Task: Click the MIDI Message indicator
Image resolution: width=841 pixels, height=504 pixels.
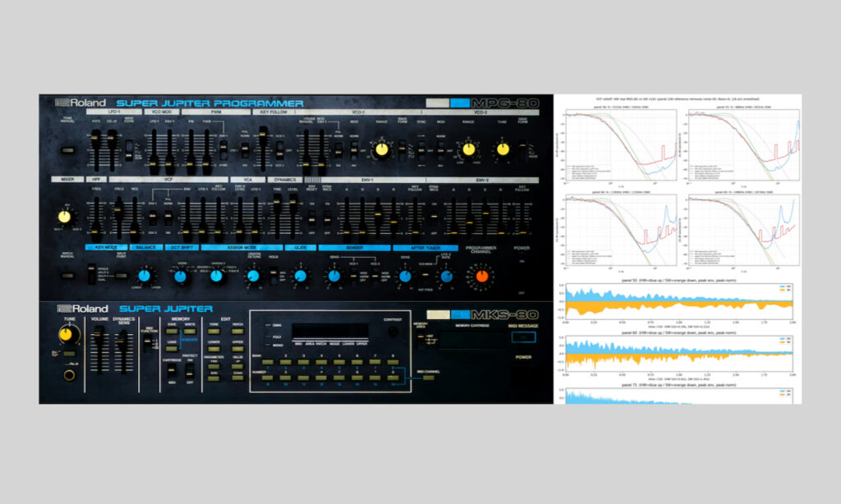Action: (523, 337)
